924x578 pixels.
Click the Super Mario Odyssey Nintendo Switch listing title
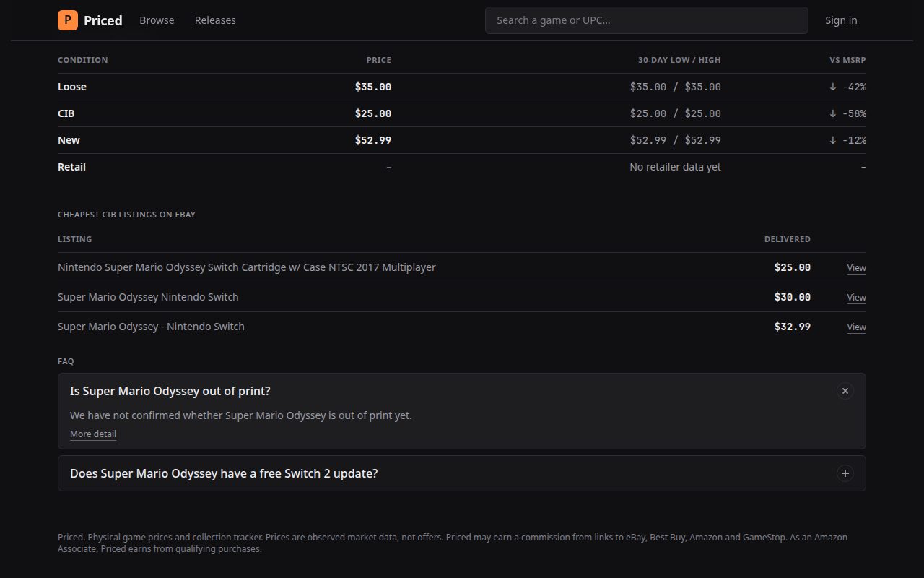(148, 297)
